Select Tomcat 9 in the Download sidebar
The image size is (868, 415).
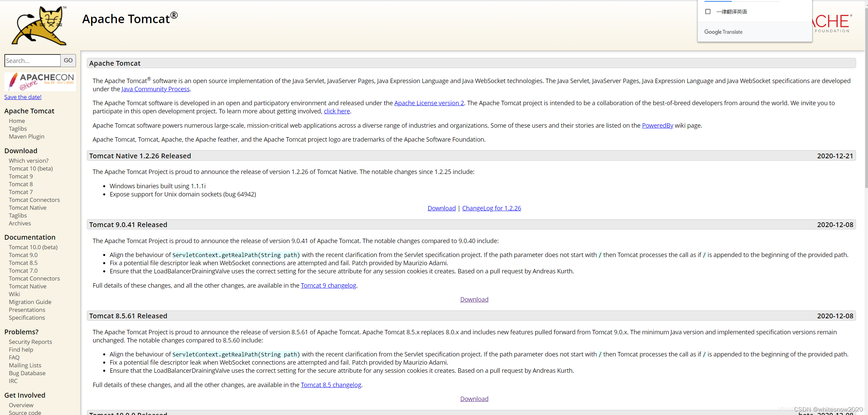click(20, 176)
